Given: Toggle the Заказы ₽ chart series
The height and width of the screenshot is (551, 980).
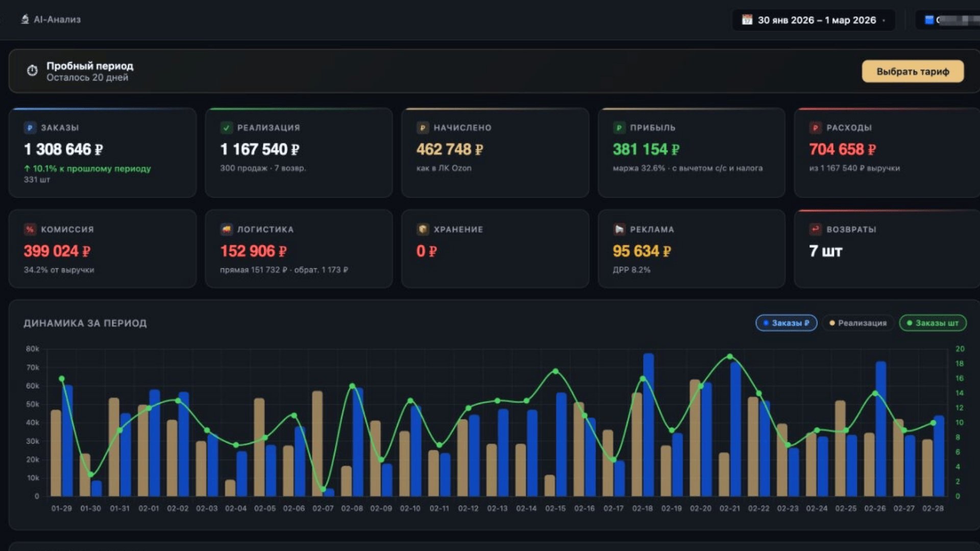Looking at the screenshot, I should [x=786, y=323].
